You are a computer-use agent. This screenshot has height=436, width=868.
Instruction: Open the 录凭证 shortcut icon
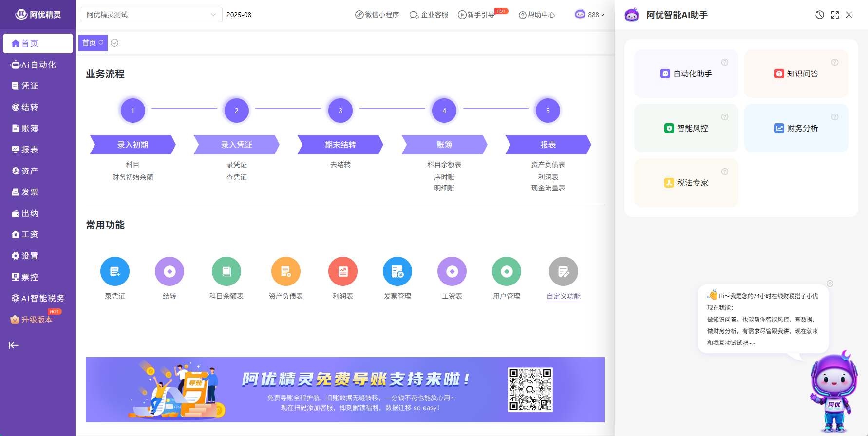(115, 271)
